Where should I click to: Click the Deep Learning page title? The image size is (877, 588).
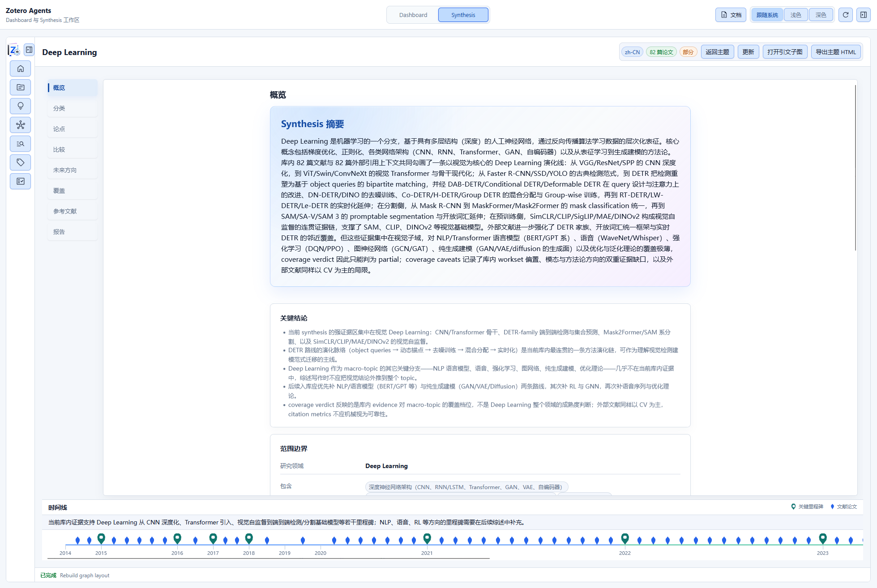[x=69, y=52]
